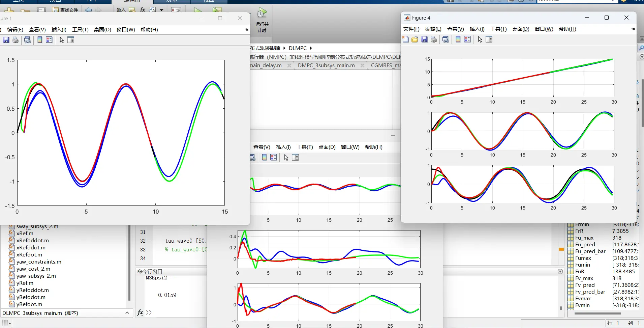Image resolution: width=644 pixels, height=328 pixels.
Task: Click the back navigation arrow in MATLAB toolstrip
Action: point(88,10)
